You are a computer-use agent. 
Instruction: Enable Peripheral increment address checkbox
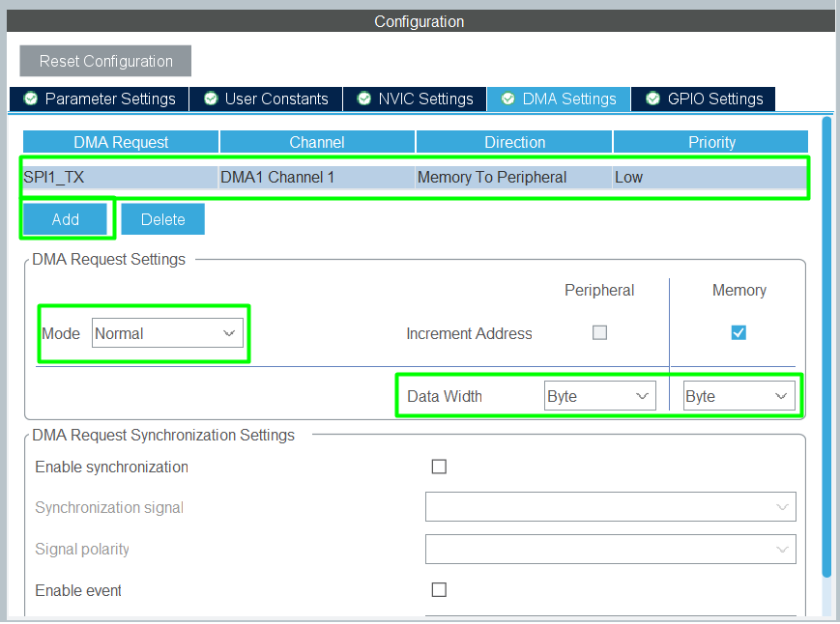coord(600,333)
